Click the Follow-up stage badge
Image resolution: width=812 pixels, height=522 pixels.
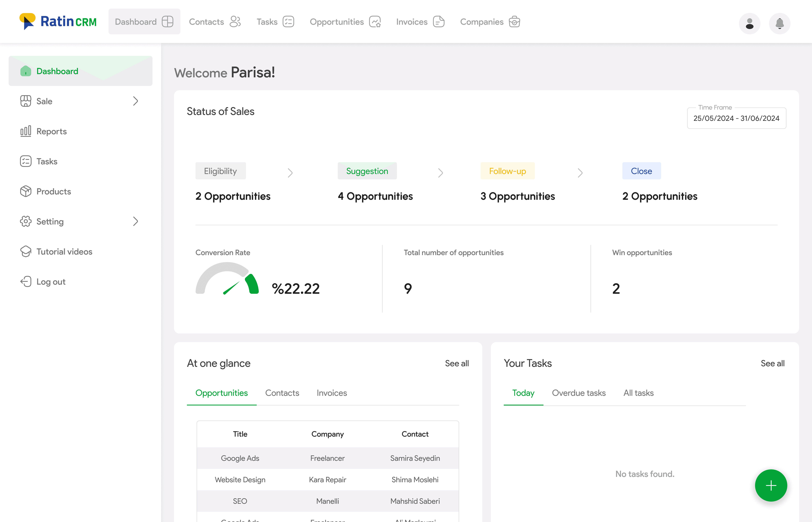507,171
